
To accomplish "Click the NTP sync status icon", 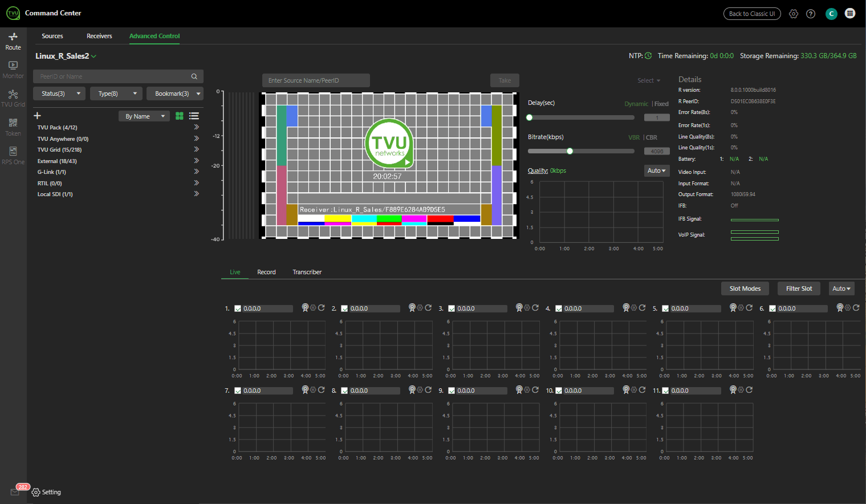I will pos(648,56).
